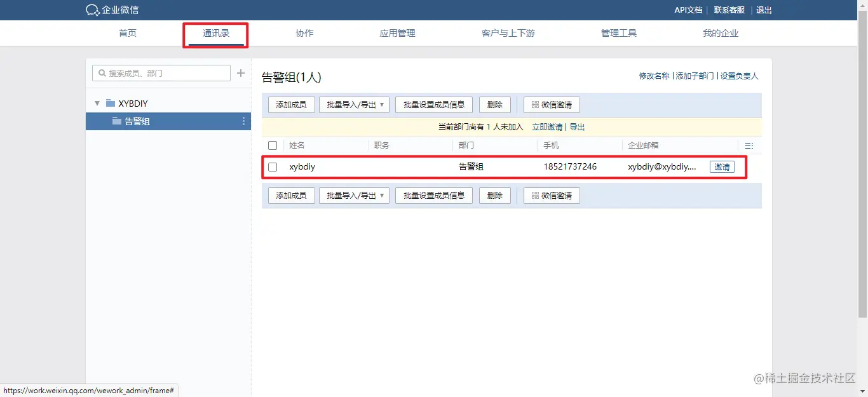Screen dimensions: 868x397
Task: Focus the 搜索成员、部门 search field
Action: (x=161, y=73)
